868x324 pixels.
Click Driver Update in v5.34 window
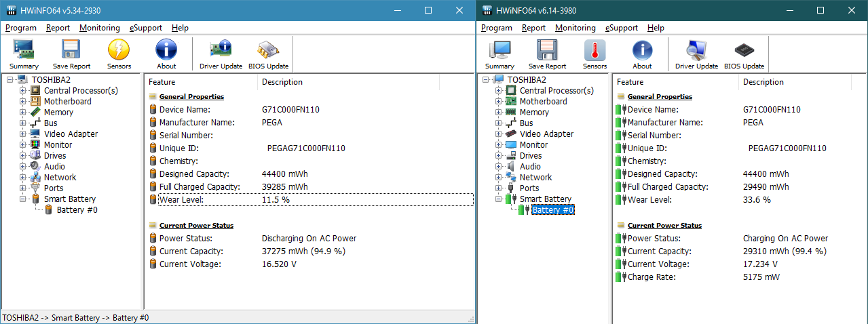point(221,54)
